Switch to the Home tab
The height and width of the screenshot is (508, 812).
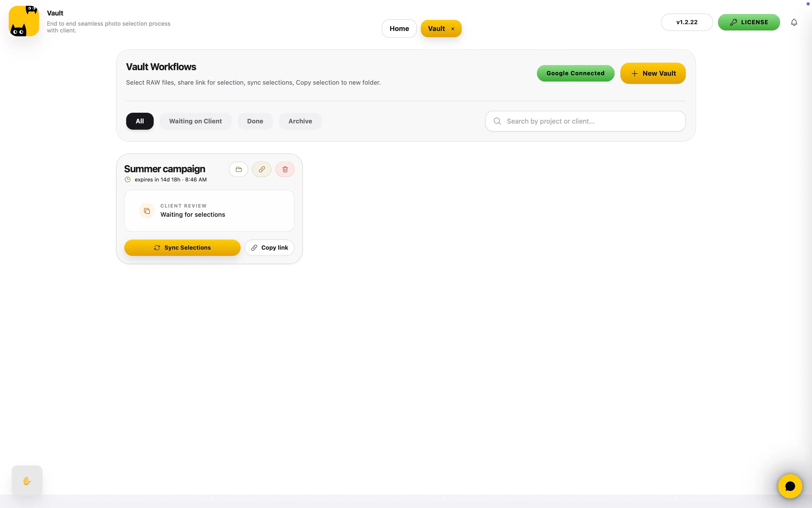point(399,29)
